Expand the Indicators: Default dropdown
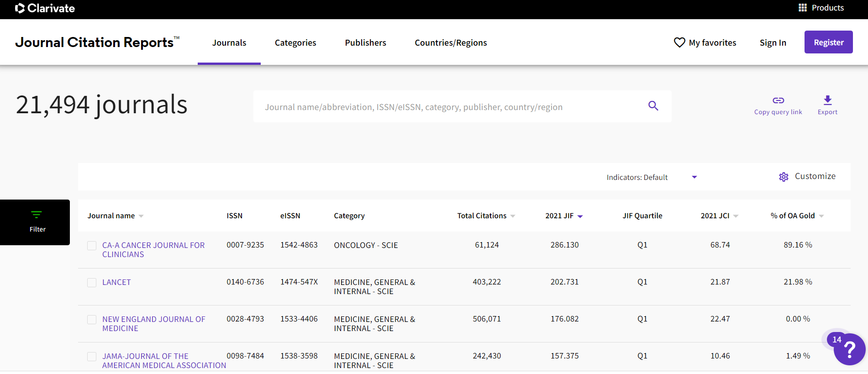Screen dimensions: 868x374 point(652,177)
